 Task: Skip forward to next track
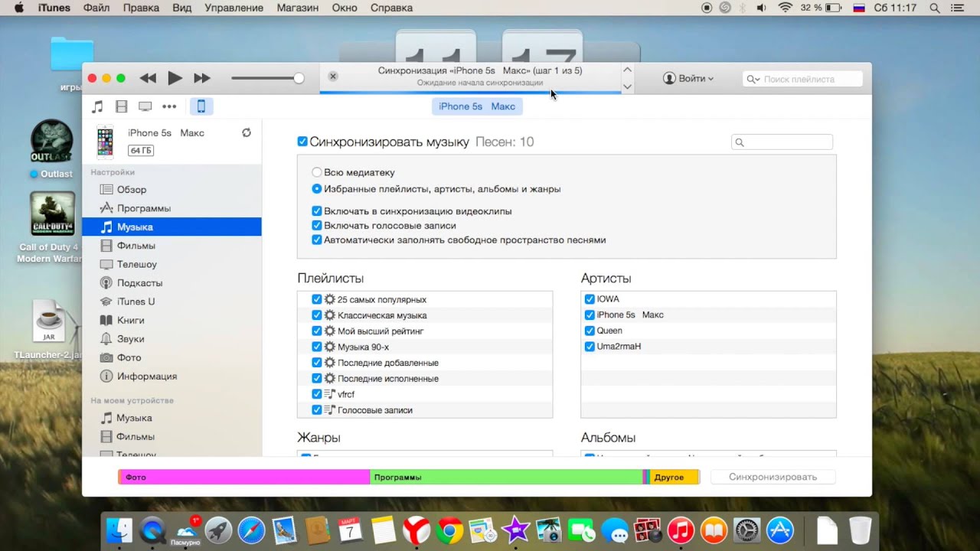[x=202, y=78]
